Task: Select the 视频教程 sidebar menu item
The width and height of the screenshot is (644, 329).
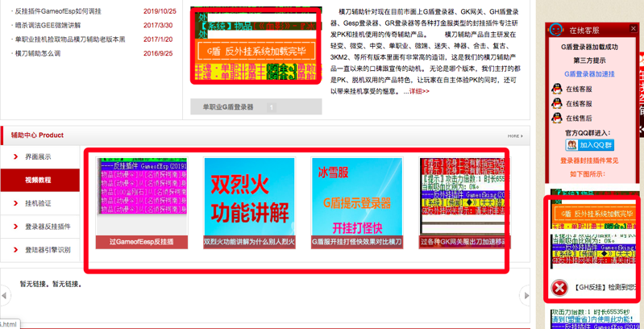Action: [x=39, y=180]
